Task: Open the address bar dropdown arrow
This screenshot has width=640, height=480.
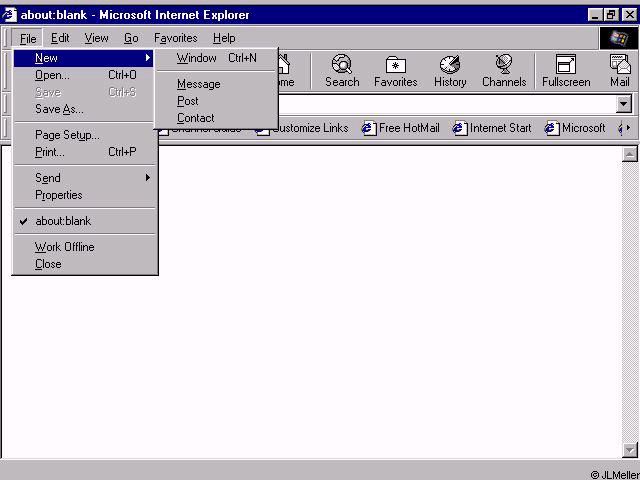Action: tap(624, 104)
